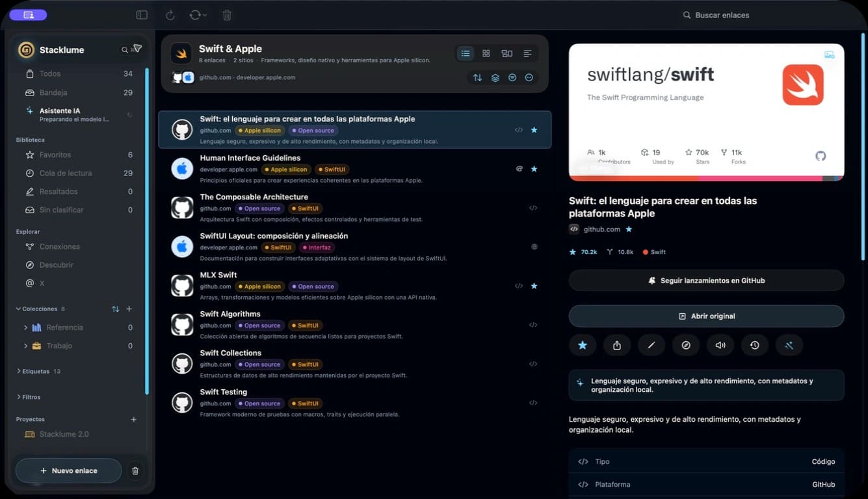Open the more options ellipsis in header

(529, 77)
